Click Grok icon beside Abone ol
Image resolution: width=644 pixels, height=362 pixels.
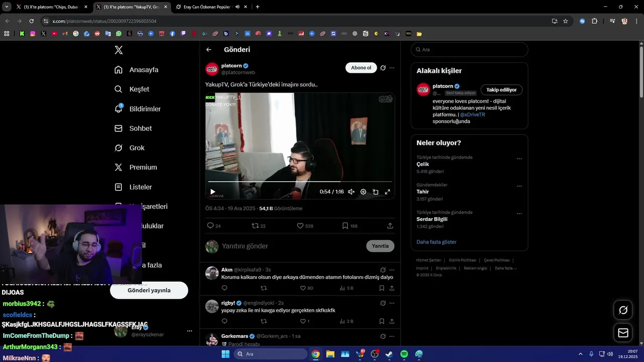pyautogui.click(x=383, y=68)
